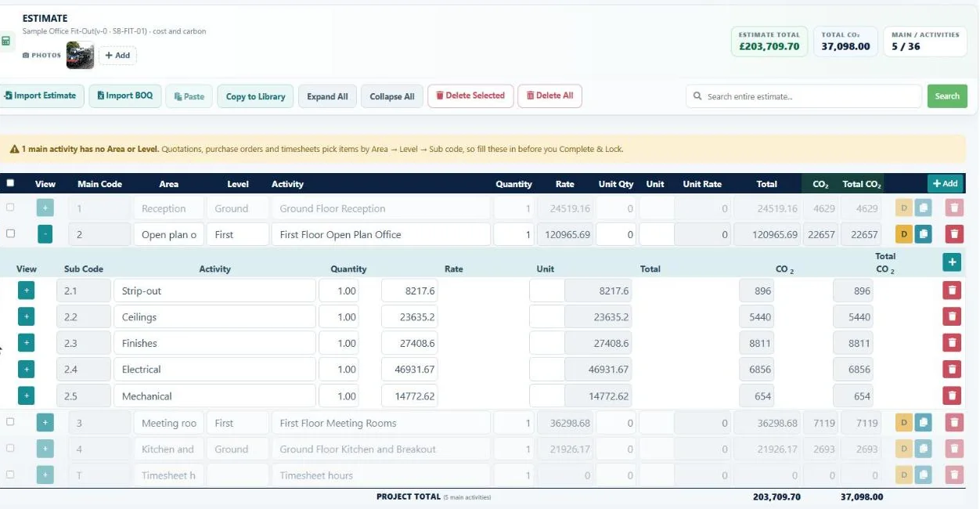The image size is (980, 509).
Task: Click the Import BOQ button
Action: (125, 96)
